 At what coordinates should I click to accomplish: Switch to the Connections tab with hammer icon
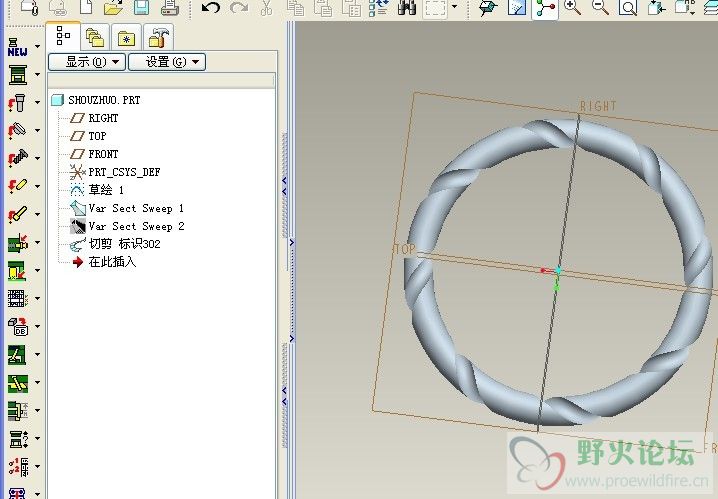coord(158,38)
